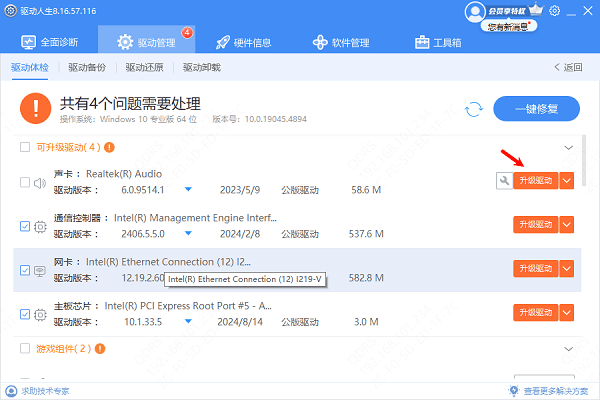Open version dropdown for 6.0.9514.1

188,189
